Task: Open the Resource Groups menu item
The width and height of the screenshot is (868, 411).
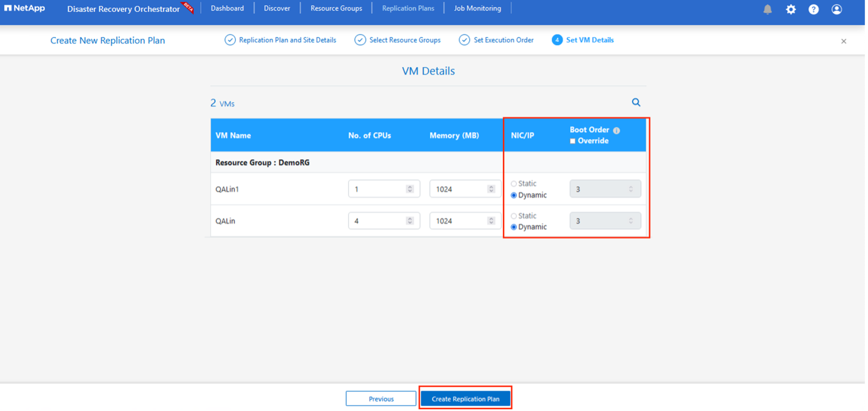Action: pyautogui.click(x=336, y=8)
